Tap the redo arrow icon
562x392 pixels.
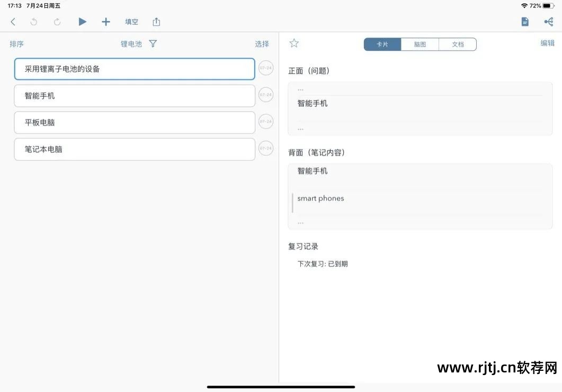point(57,22)
